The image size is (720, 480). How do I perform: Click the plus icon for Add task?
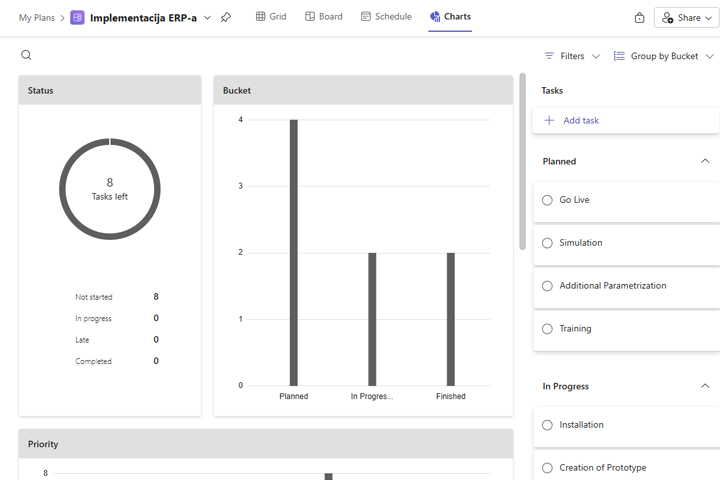(548, 120)
